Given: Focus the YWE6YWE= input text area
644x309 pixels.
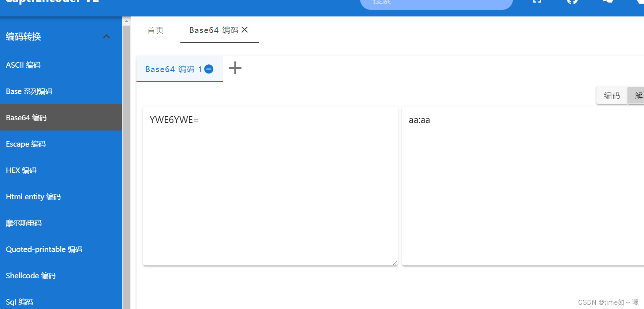Looking at the screenshot, I should pyautogui.click(x=270, y=186).
